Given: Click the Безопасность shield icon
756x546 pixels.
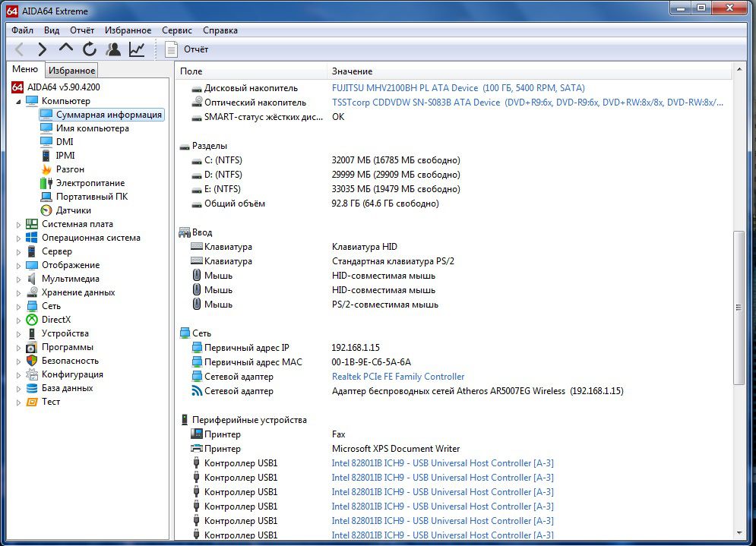Looking at the screenshot, I should point(32,361).
